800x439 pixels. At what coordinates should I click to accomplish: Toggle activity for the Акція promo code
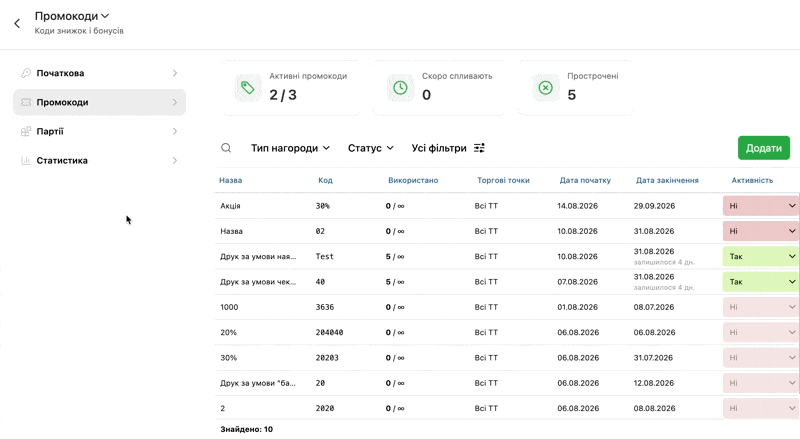[761, 206]
